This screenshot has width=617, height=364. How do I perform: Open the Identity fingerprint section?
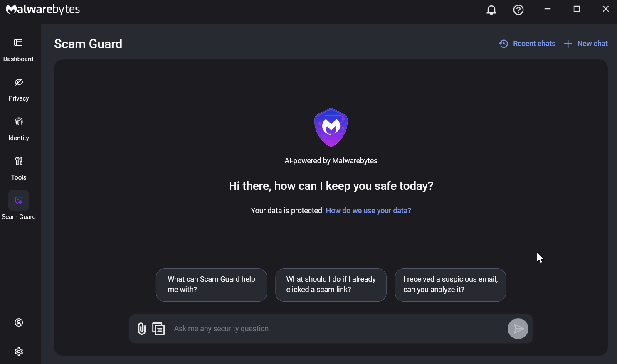click(x=19, y=129)
